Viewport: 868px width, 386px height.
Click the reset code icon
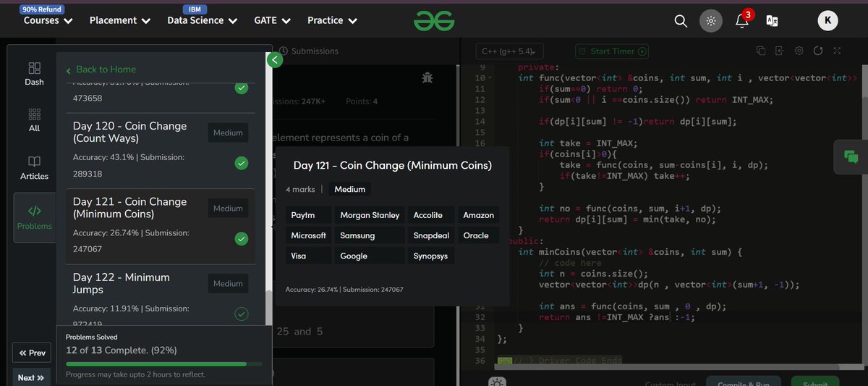pyautogui.click(x=818, y=51)
